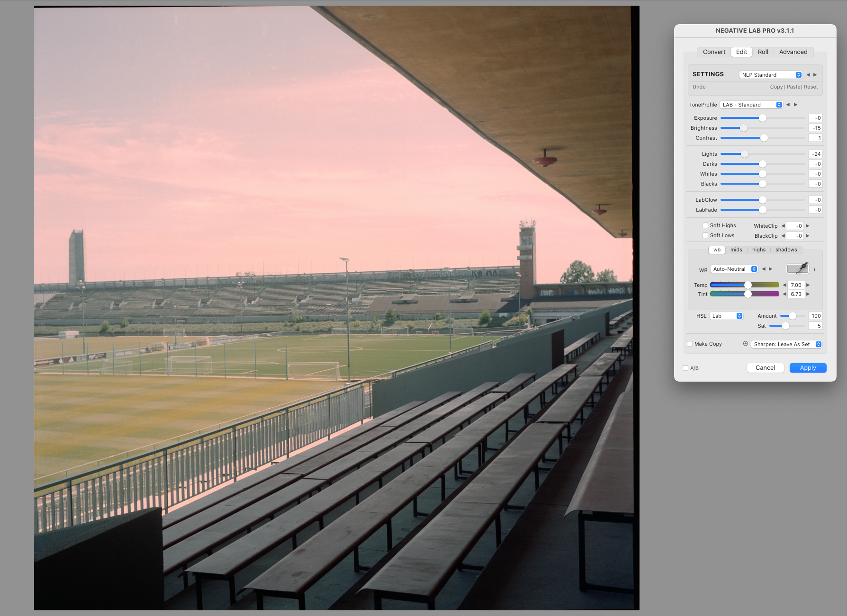Click the WhiteClip value field
847x616 pixels.
click(795, 226)
